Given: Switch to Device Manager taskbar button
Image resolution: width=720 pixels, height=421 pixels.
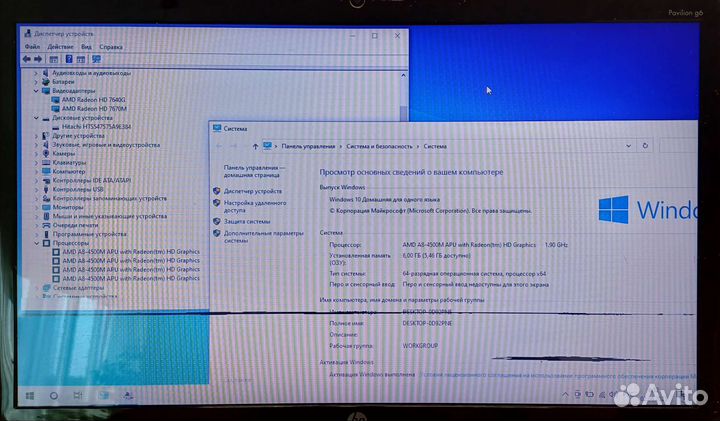Looking at the screenshot, I should coord(129,396).
